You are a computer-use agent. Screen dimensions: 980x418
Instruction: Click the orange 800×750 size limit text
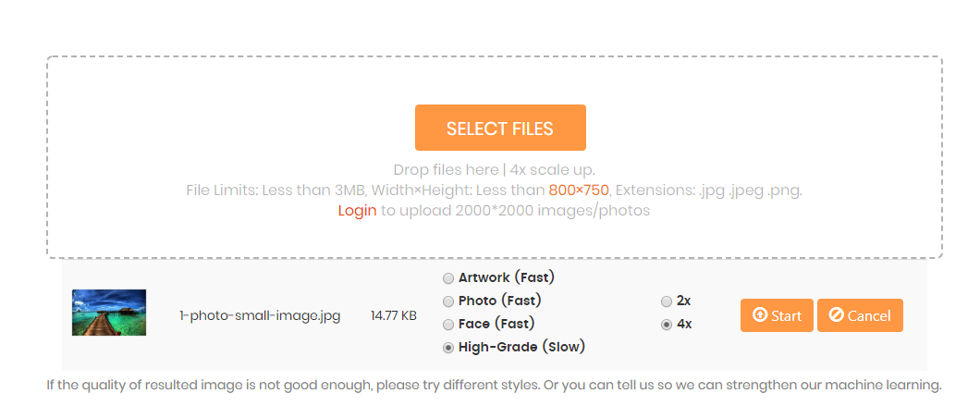(579, 191)
